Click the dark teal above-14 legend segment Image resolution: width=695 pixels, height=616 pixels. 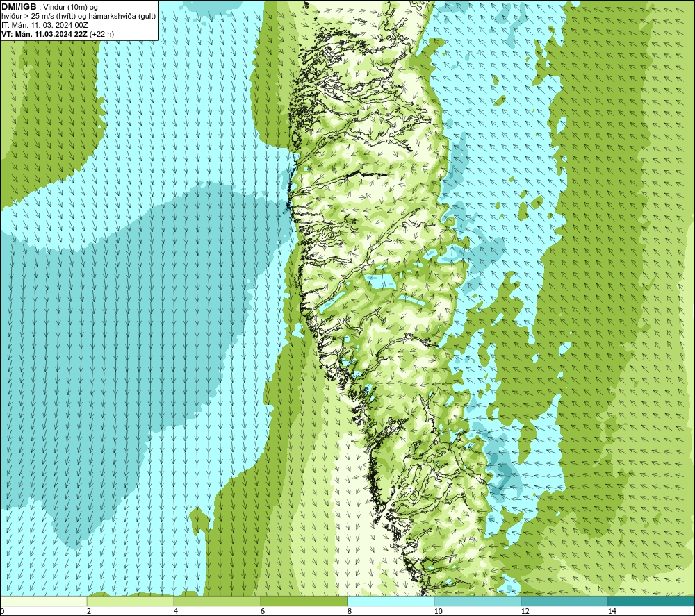[x=652, y=601]
